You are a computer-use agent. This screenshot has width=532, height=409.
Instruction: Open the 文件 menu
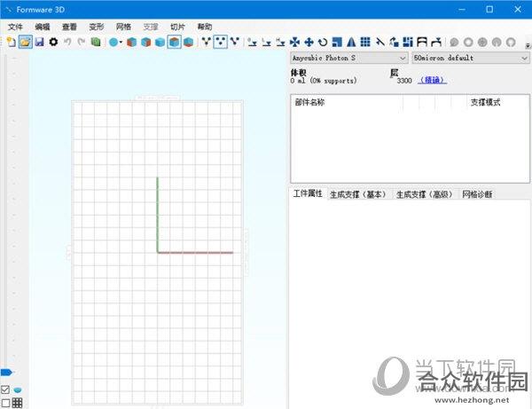click(15, 27)
